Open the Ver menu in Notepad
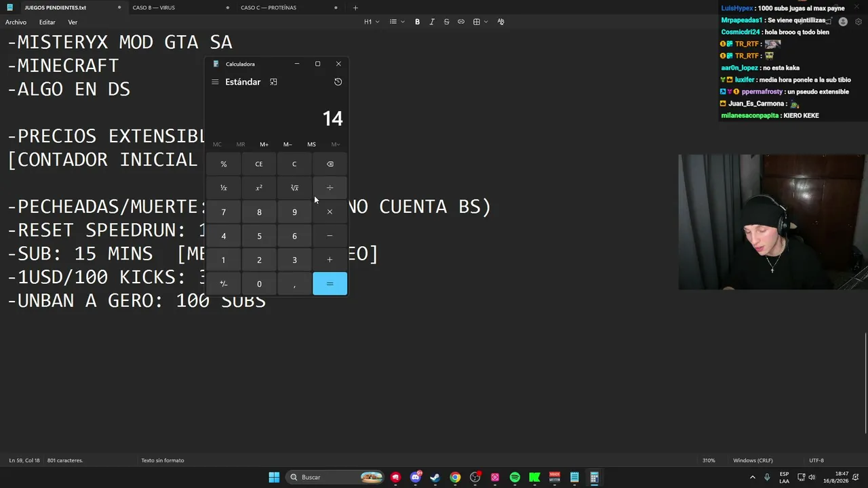Viewport: 868px width, 488px height. coord(73,22)
